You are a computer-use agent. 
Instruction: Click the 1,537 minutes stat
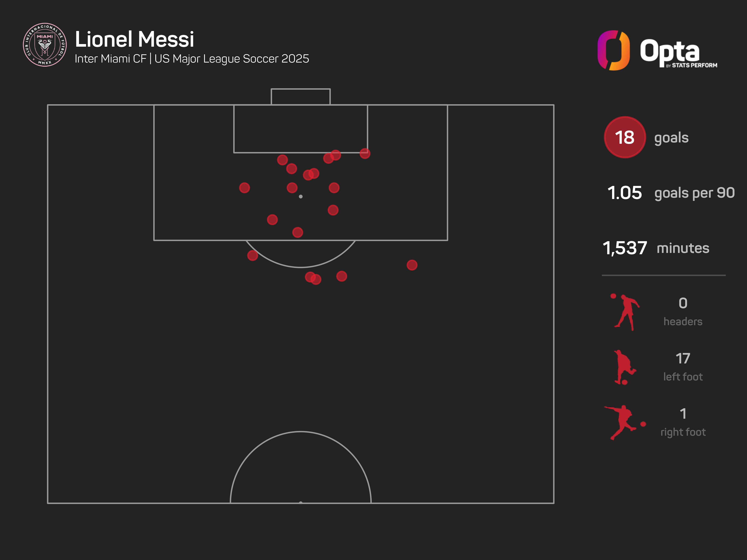624,248
